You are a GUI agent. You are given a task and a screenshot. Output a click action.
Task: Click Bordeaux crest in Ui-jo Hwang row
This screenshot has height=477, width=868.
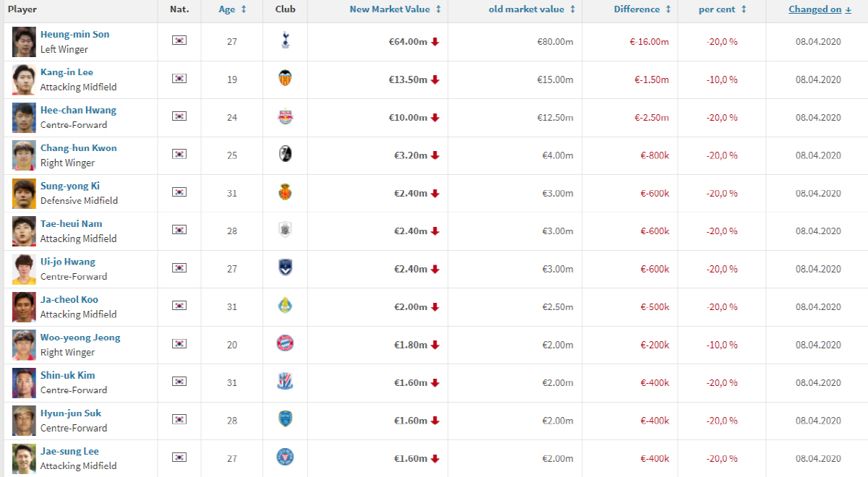click(285, 269)
